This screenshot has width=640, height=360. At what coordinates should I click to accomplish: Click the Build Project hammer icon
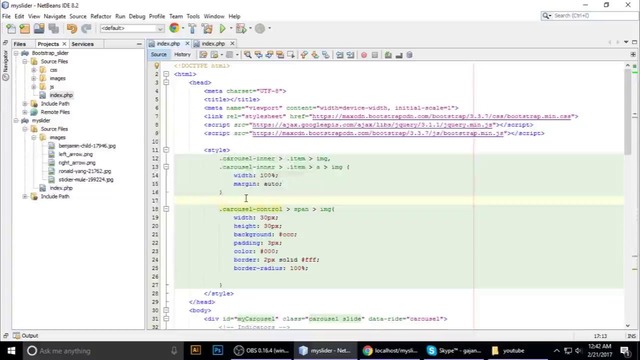click(192, 29)
